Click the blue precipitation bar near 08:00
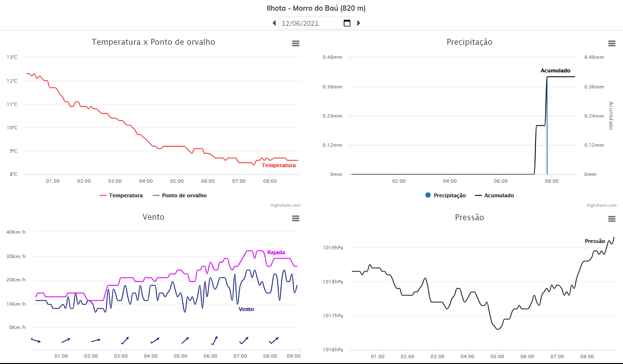This screenshot has height=364, width=623. (x=547, y=125)
